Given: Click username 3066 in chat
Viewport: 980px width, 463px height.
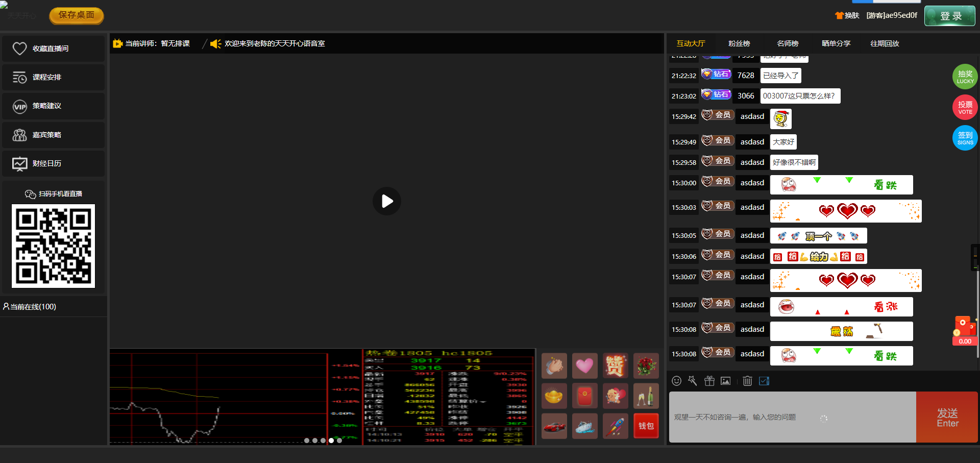Looking at the screenshot, I should point(746,96).
